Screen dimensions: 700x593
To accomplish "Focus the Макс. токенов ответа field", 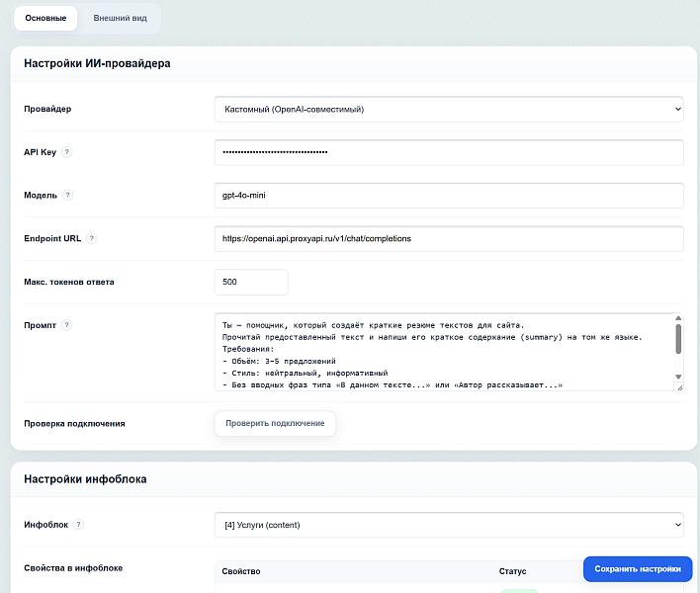I will (251, 282).
